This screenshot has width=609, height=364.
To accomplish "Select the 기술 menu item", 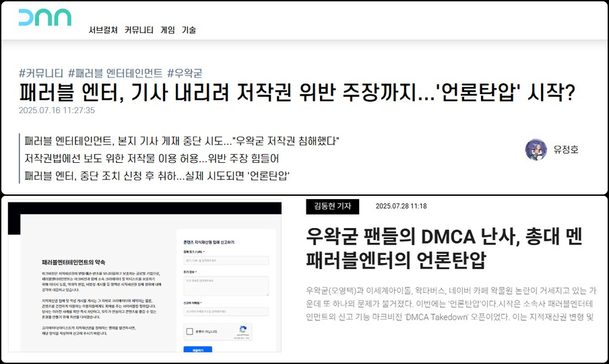I will tap(189, 30).
